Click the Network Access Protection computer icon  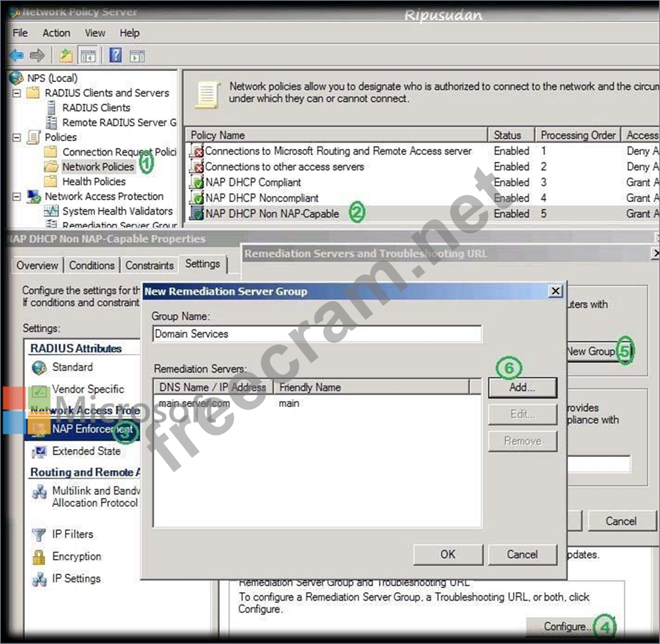tap(33, 196)
